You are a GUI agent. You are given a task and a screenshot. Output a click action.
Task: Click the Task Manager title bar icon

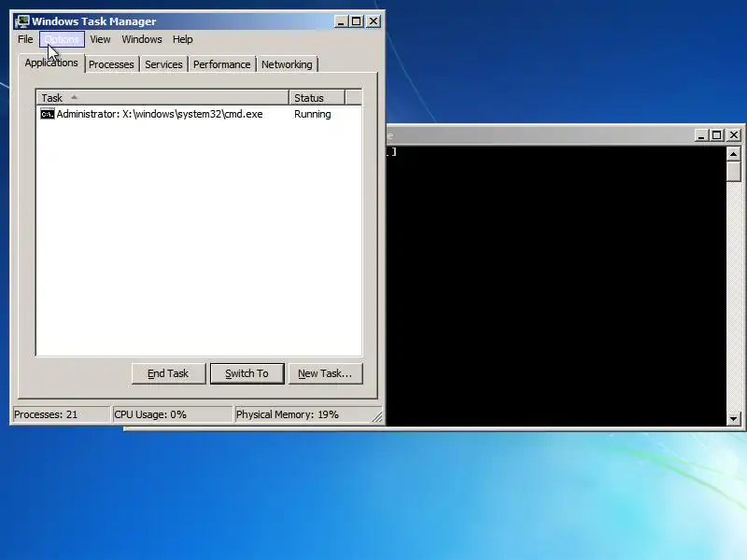[21, 21]
